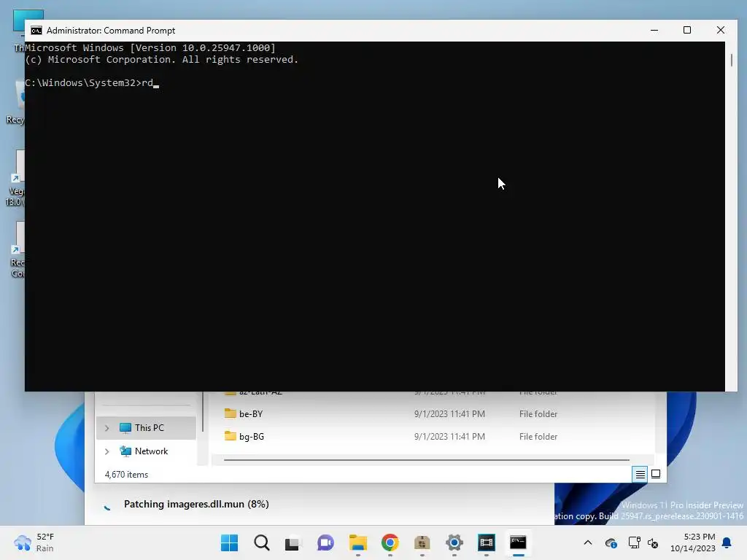Viewport: 747px width, 560px height.
Task: Click the bg-BG folder icon
Action: click(x=230, y=436)
